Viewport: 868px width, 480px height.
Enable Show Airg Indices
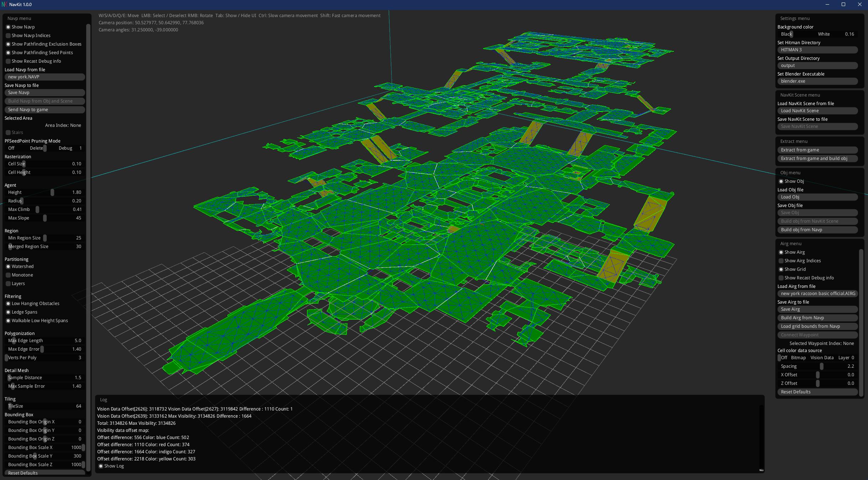pos(781,261)
